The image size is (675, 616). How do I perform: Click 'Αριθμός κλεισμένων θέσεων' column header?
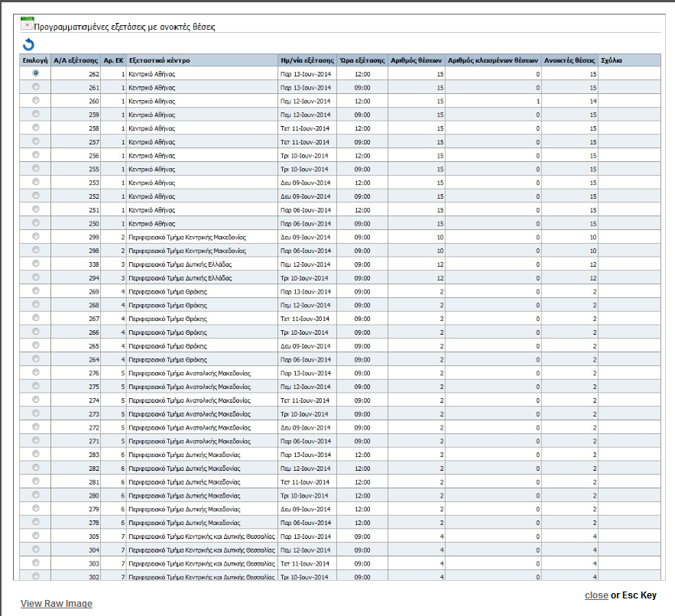pos(493,60)
